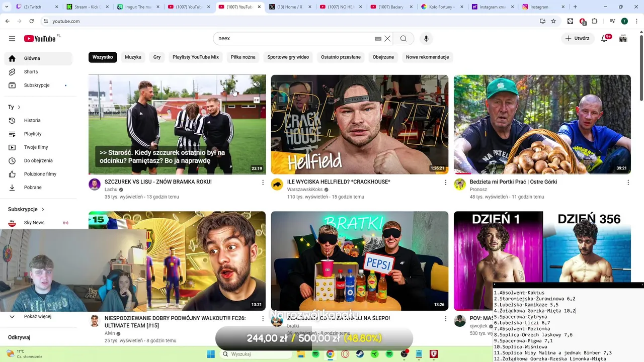The height and width of the screenshot is (362, 644).
Task: Open Główna in the sidebar
Action: [38, 58]
